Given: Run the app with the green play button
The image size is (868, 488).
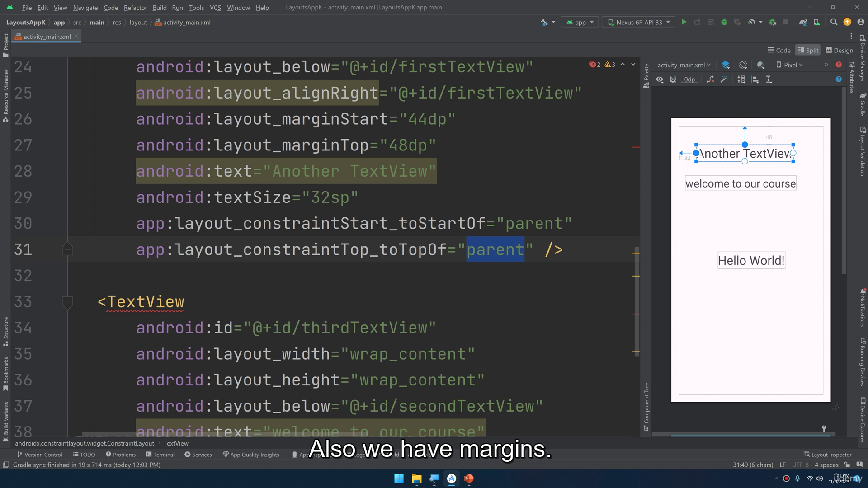Looking at the screenshot, I should click(x=684, y=22).
